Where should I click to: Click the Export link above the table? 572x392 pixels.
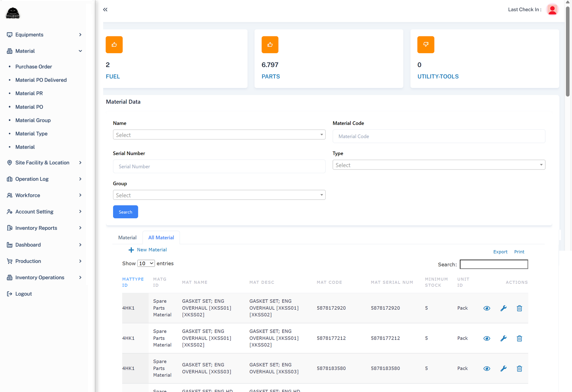(500, 251)
